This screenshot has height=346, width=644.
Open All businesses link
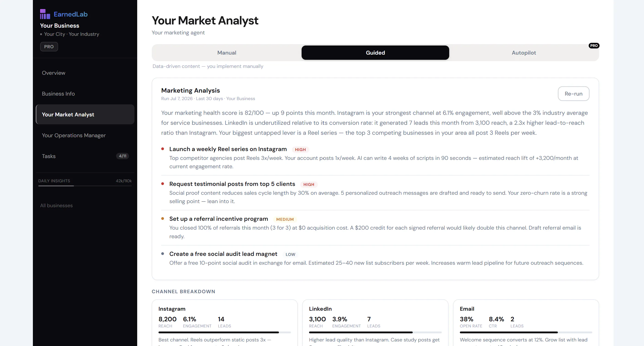(x=56, y=205)
